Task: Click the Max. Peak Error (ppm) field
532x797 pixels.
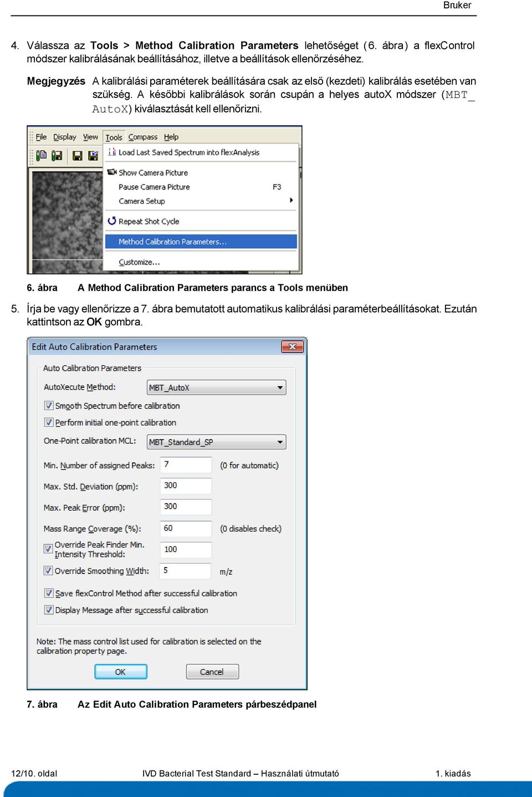Action: (x=186, y=507)
